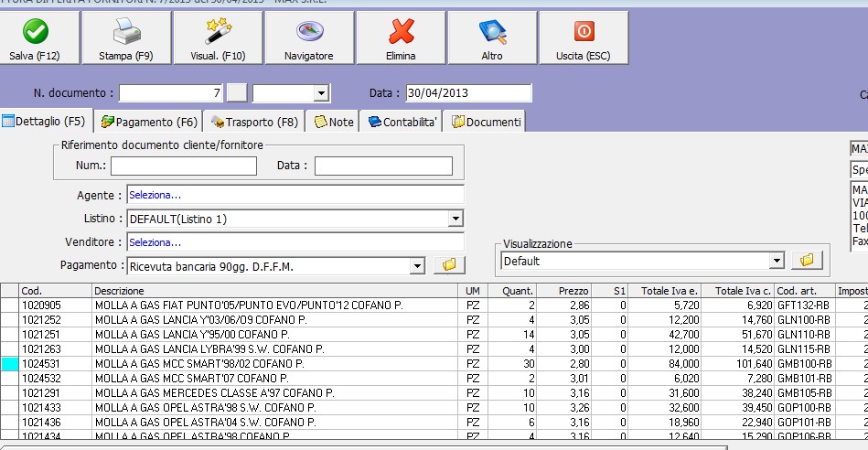Open Visual. (F10) magic wand preview
The image size is (868, 450).
pyautogui.click(x=218, y=31)
